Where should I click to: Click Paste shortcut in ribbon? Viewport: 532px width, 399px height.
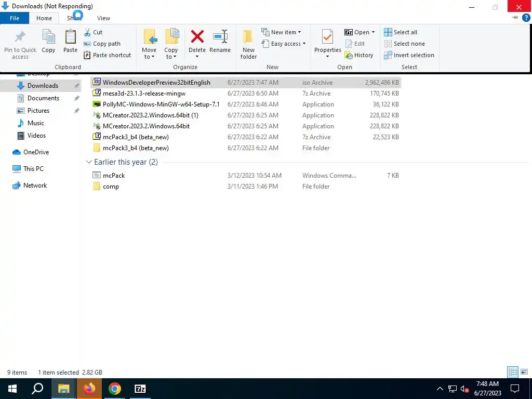coord(107,55)
